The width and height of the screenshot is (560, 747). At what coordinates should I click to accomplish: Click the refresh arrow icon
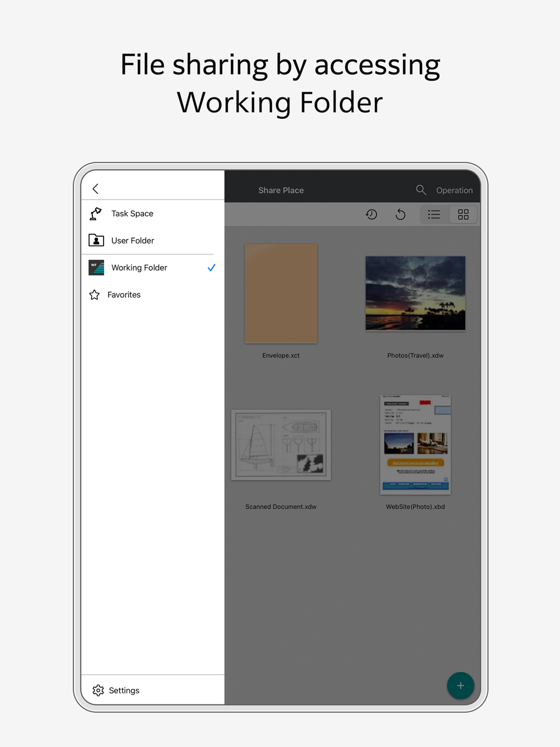[x=400, y=214]
